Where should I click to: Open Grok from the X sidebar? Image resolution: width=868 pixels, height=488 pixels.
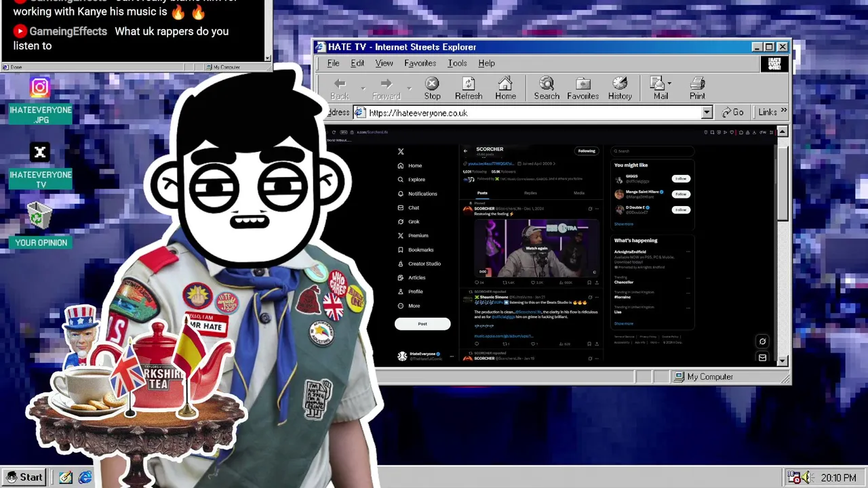(x=409, y=222)
